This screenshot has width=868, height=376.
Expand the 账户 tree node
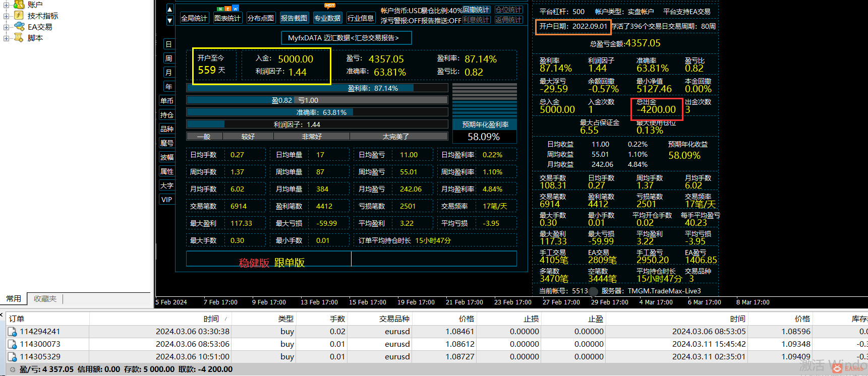click(x=7, y=5)
